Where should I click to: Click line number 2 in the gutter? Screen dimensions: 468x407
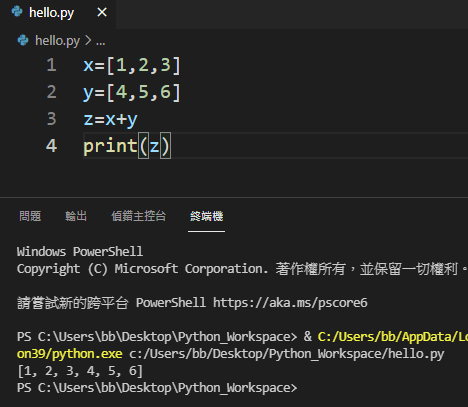pos(51,92)
